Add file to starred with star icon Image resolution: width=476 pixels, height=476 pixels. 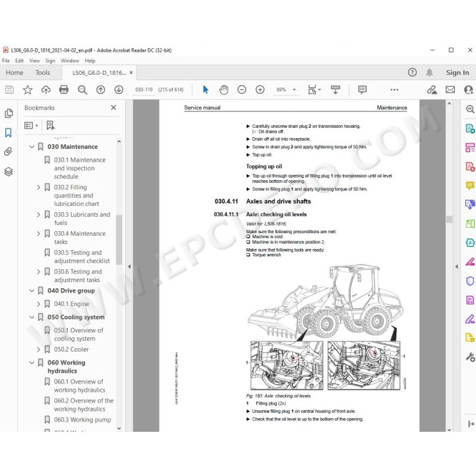point(28,90)
